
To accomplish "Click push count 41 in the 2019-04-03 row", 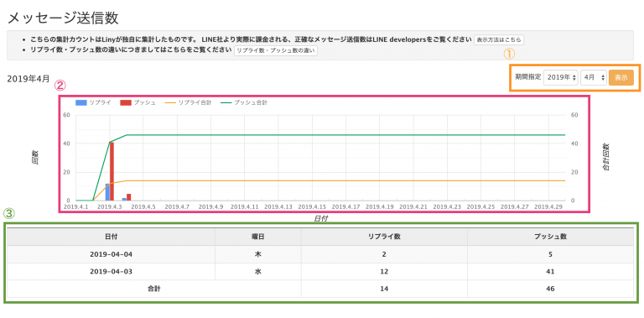I will [x=550, y=272].
